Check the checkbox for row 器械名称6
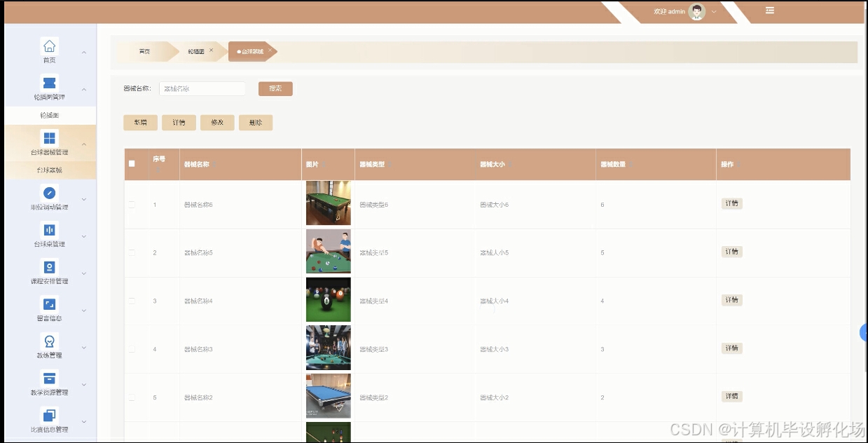Image resolution: width=868 pixels, height=443 pixels. tap(132, 205)
